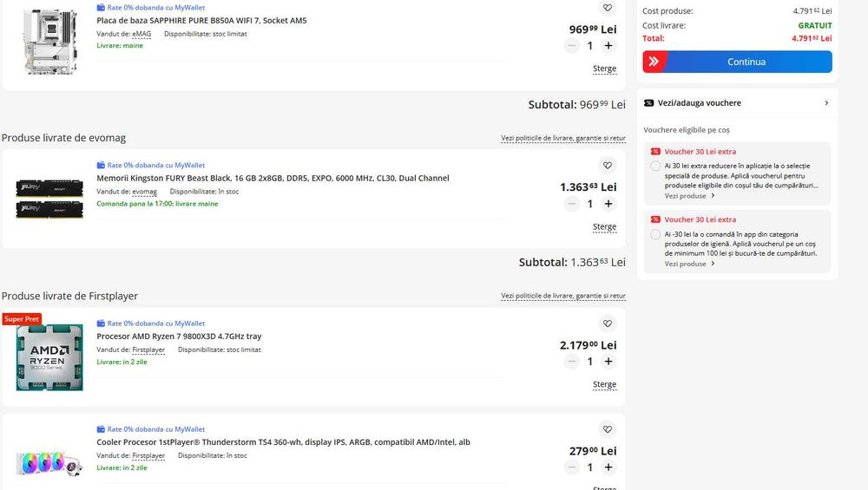Expand Vezi/adauga vouchere section
Viewport: 868px width, 490px height.
738,103
